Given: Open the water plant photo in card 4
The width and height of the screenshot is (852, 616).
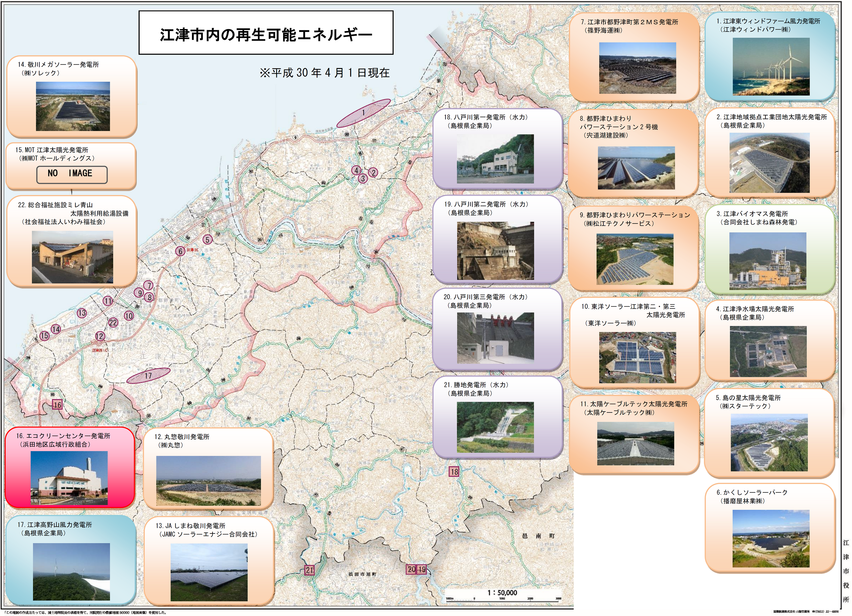Looking at the screenshot, I should coord(768,351).
